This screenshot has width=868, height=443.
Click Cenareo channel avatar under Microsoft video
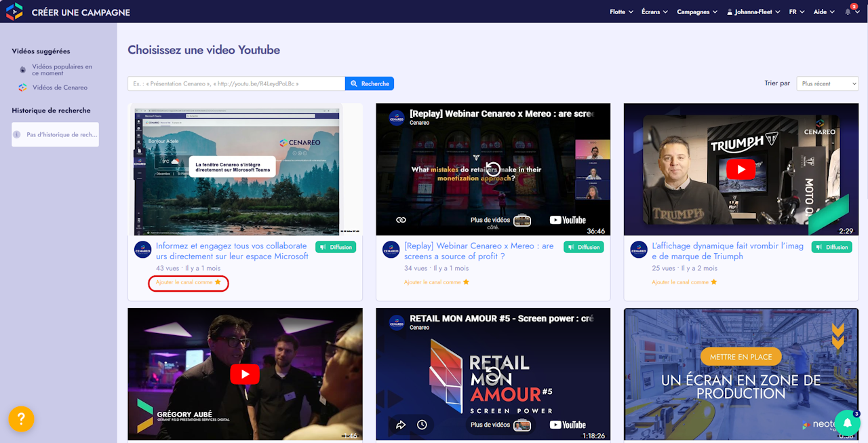click(x=142, y=250)
